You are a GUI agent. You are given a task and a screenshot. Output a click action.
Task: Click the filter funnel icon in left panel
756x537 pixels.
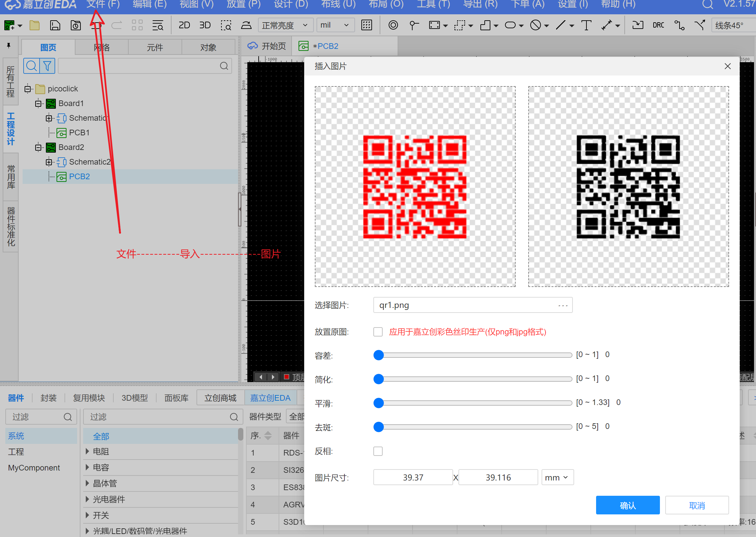coord(47,66)
